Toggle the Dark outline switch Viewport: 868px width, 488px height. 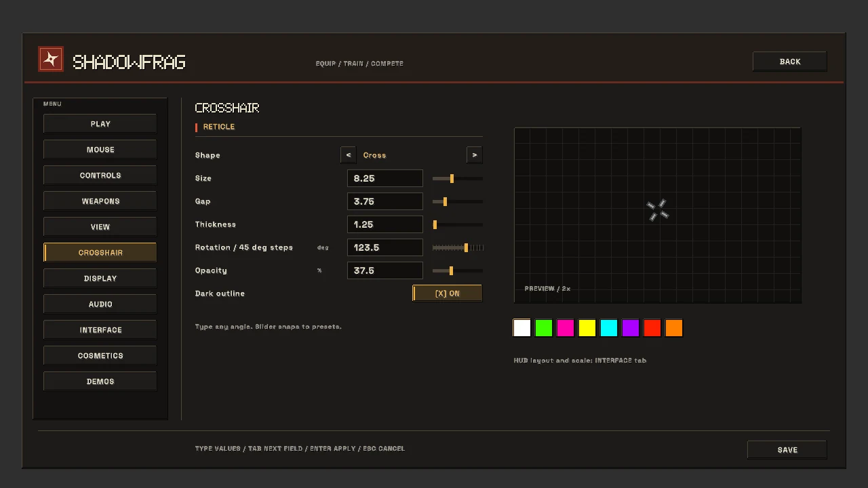(448, 293)
